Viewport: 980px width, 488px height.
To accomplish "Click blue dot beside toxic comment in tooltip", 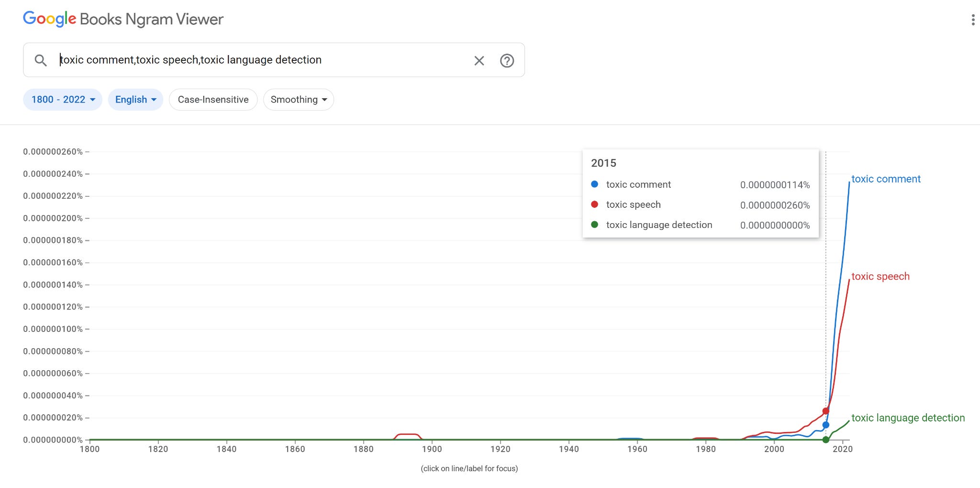I will point(595,184).
